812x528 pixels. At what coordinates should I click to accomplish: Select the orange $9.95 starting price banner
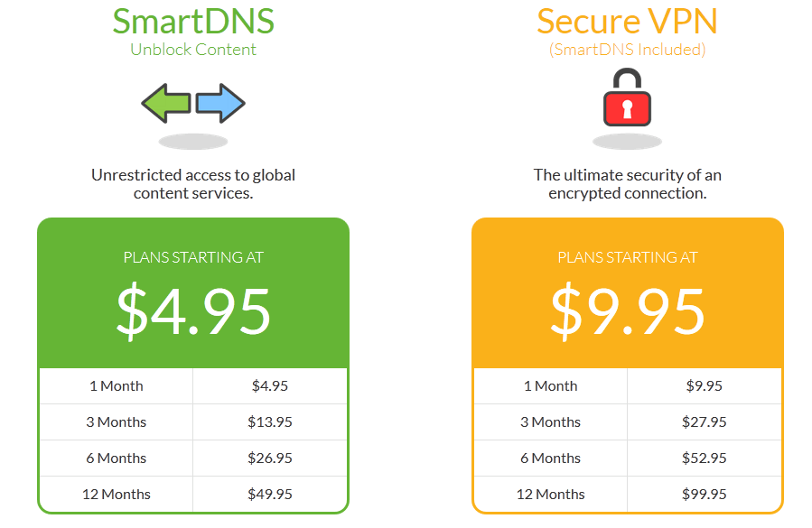(627, 293)
